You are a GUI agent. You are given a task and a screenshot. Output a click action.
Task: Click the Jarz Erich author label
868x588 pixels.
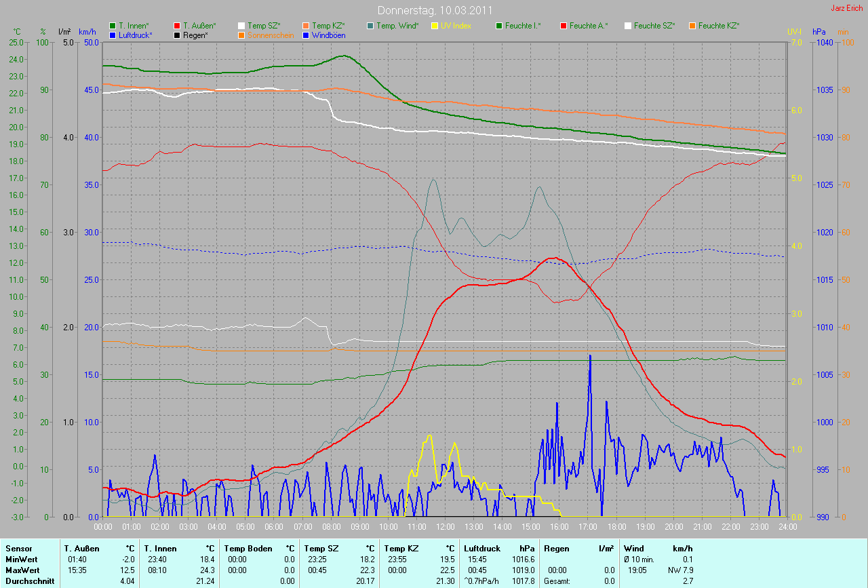846,8
